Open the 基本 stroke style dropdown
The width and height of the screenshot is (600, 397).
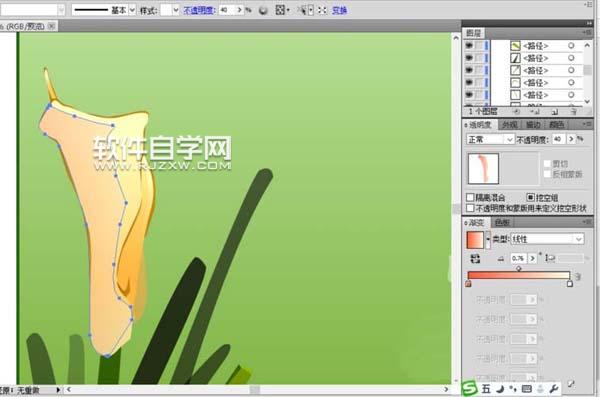[x=132, y=10]
